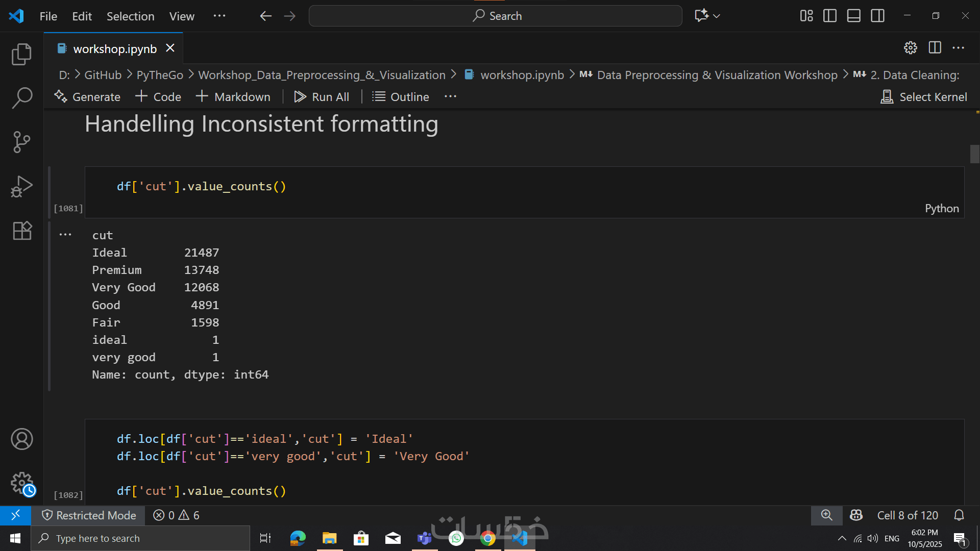Open the View menu
980x551 pixels.
pos(182,16)
